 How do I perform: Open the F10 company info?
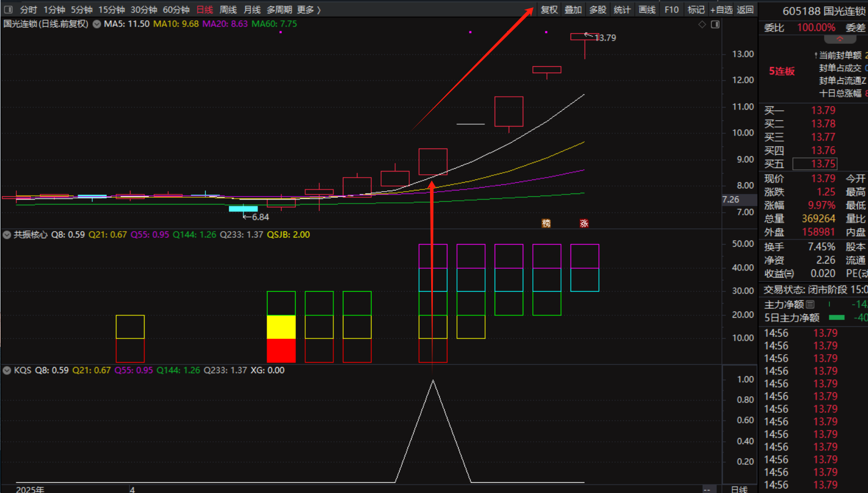pyautogui.click(x=671, y=10)
